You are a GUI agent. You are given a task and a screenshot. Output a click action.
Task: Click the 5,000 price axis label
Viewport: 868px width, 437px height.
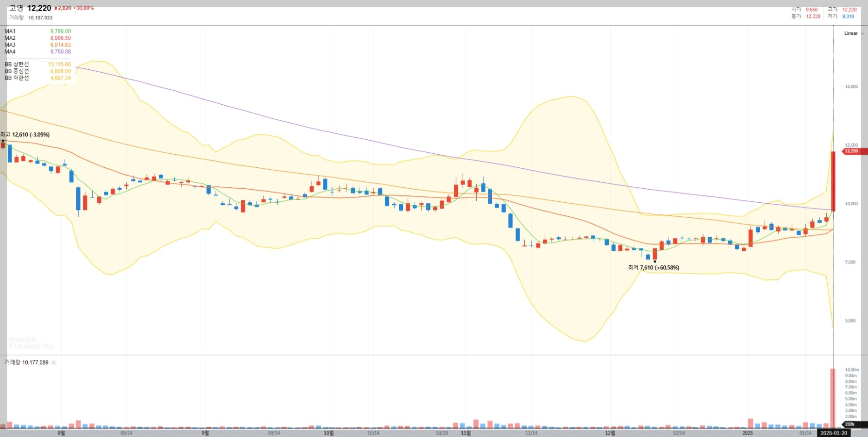click(851, 321)
